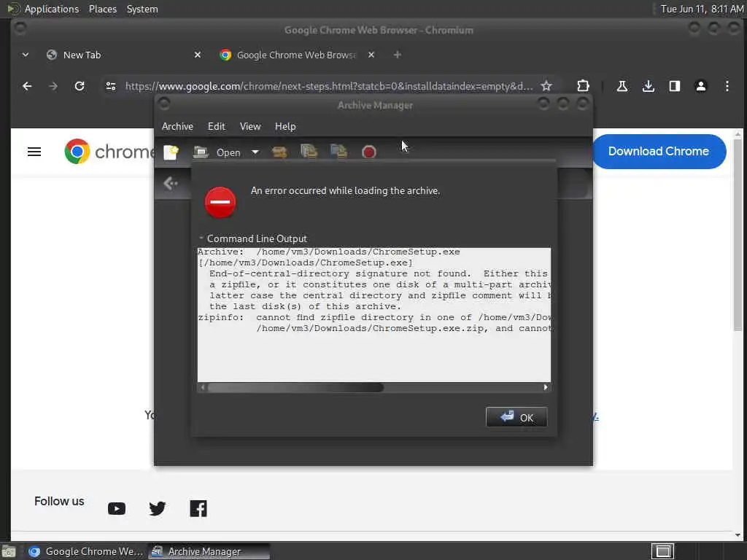Open the System menu in top panel
Screen dimensions: 747x560
tap(142, 9)
